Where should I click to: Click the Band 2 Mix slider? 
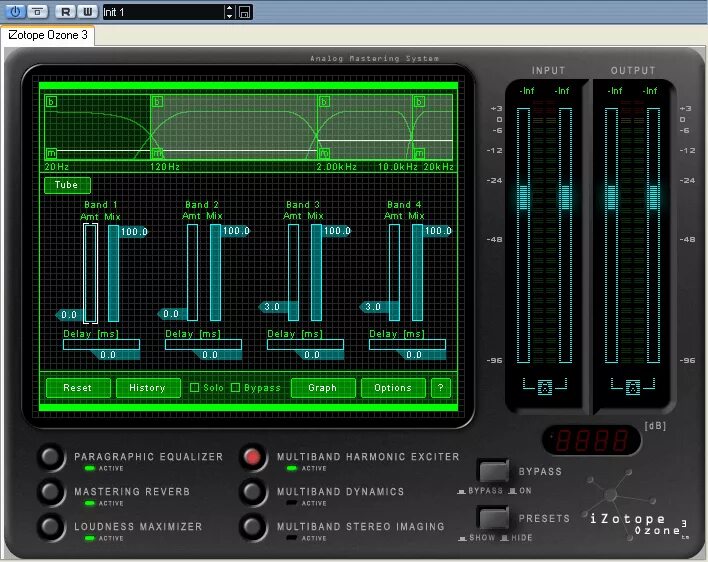215,273
